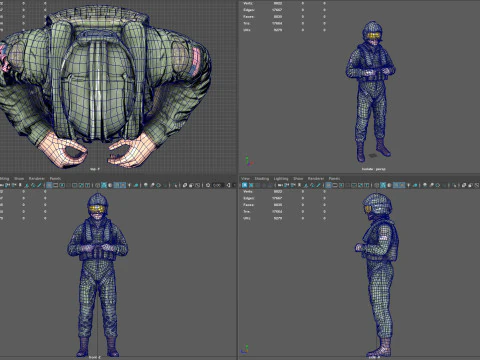
Task: Click the UVs label in side view HUD
Action: click(x=247, y=218)
